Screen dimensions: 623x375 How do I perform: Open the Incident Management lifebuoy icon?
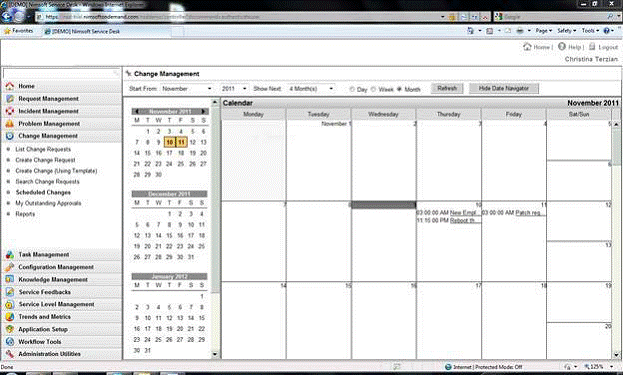pos(10,111)
